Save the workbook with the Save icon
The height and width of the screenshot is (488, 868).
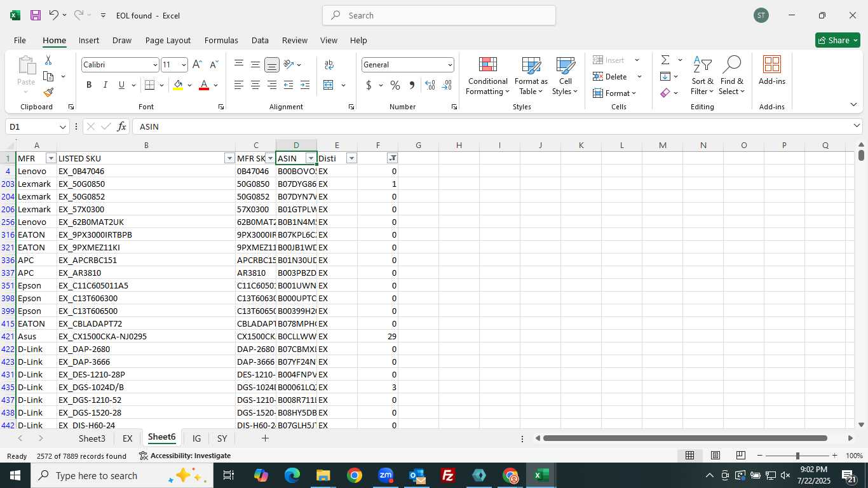click(x=36, y=15)
